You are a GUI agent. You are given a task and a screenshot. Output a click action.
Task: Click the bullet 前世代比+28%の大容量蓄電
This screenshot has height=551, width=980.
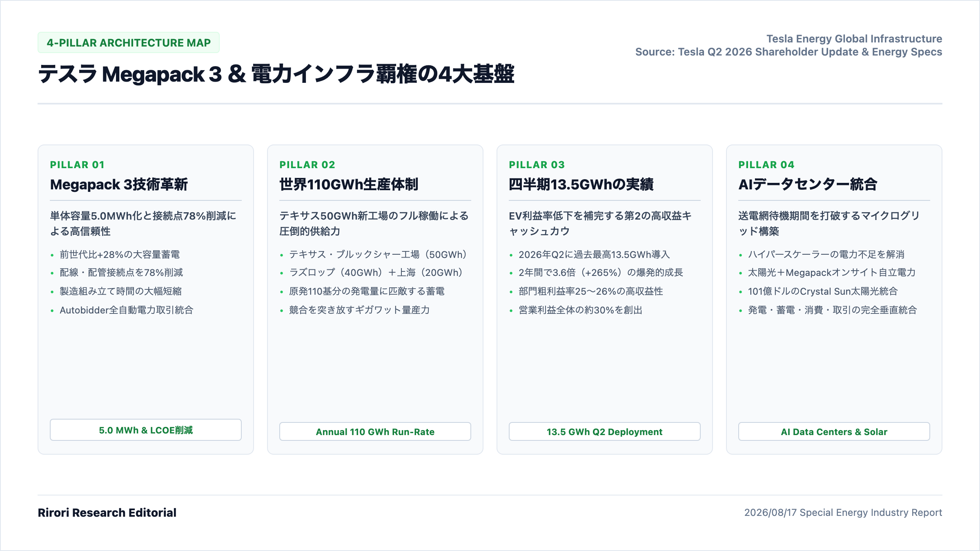pos(120,255)
